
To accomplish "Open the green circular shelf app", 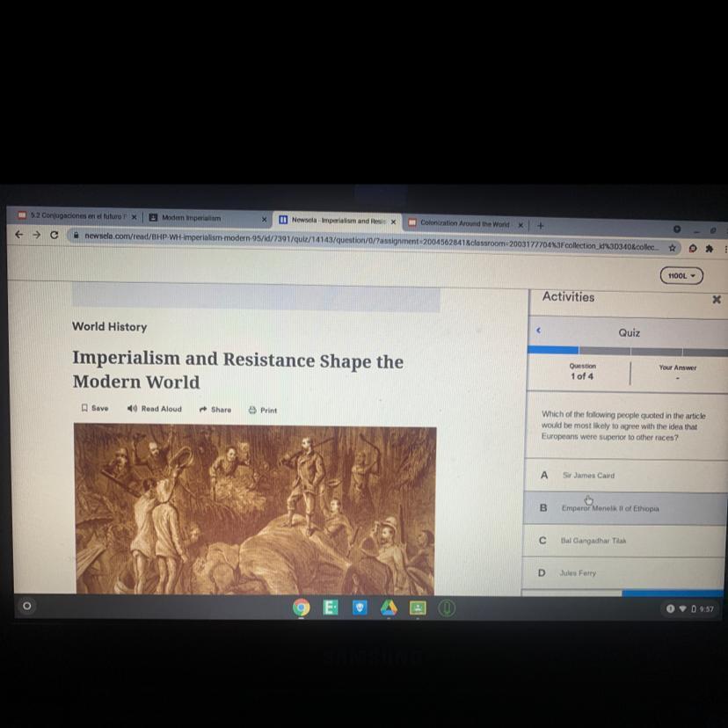I will coord(448,608).
